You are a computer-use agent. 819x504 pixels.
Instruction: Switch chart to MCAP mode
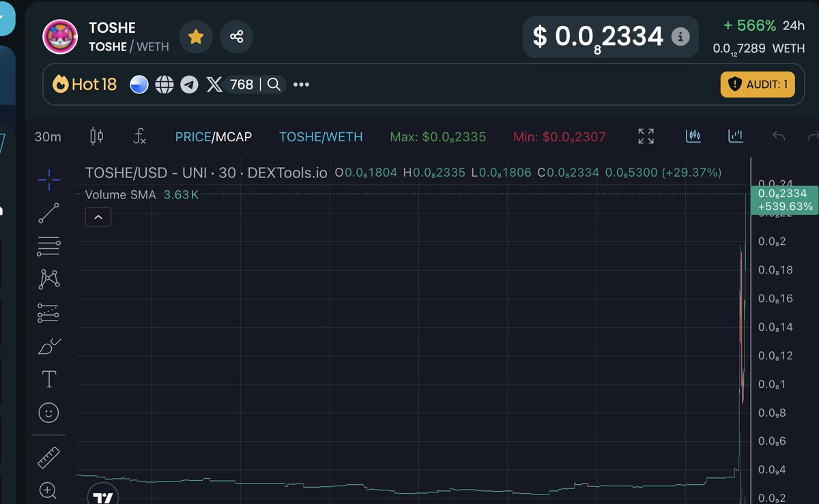pos(233,137)
